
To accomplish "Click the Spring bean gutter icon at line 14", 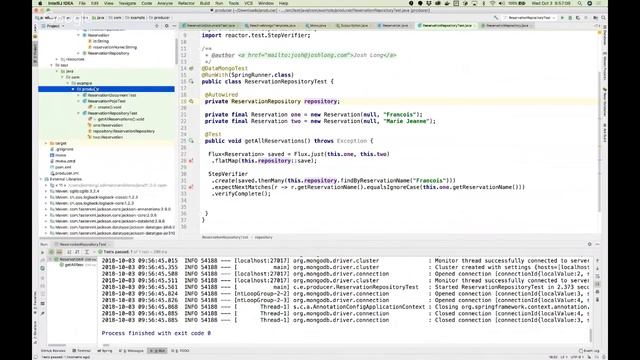I will (191, 69).
